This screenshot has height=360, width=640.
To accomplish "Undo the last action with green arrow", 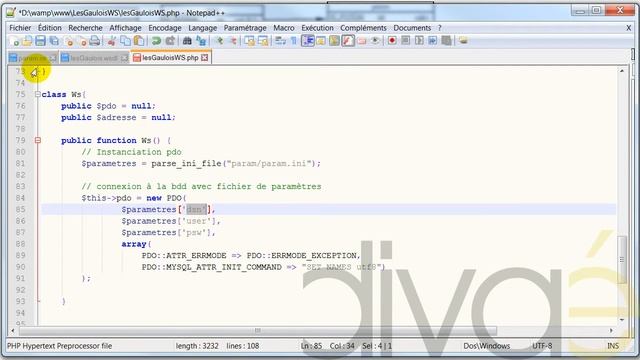I will [156, 41].
